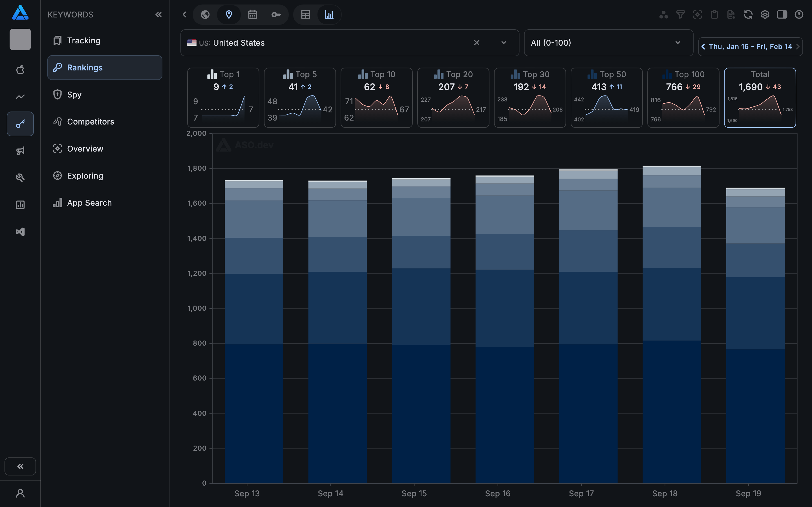Go to the Spy section
This screenshot has height=507, width=812.
coord(74,95)
